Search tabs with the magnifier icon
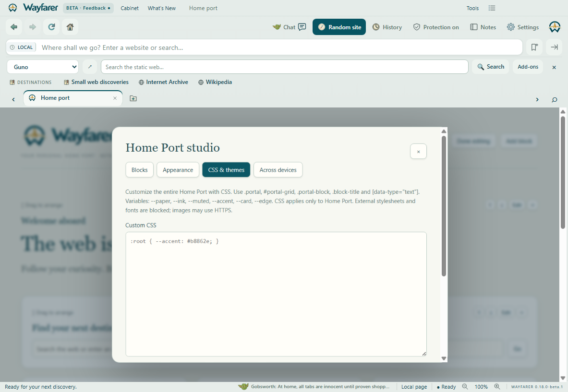 (554, 99)
